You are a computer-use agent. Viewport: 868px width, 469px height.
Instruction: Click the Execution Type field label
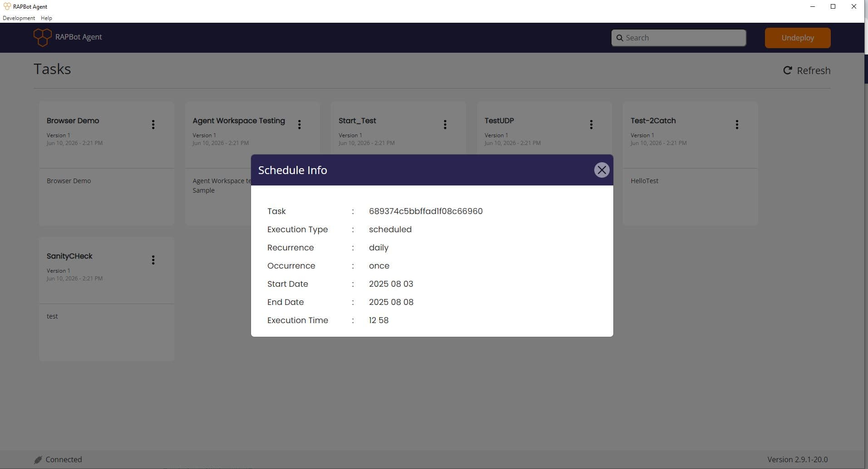297,230
